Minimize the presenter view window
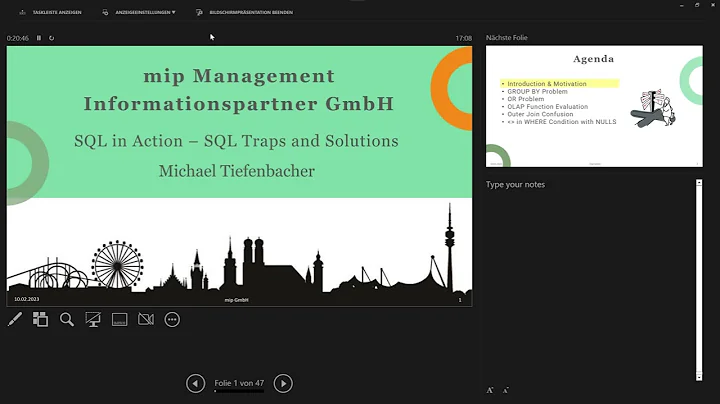 [x=681, y=5]
